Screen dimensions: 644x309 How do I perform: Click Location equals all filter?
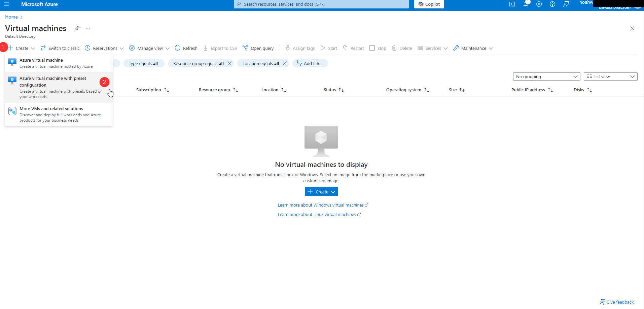pos(260,63)
